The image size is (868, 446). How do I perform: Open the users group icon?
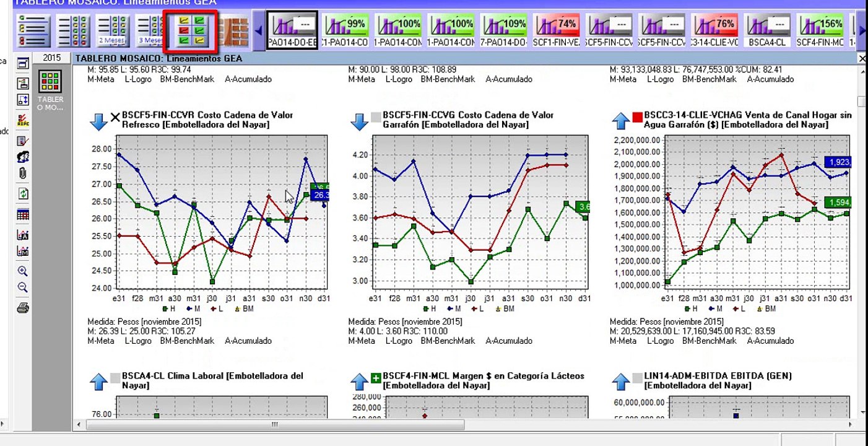(23, 157)
